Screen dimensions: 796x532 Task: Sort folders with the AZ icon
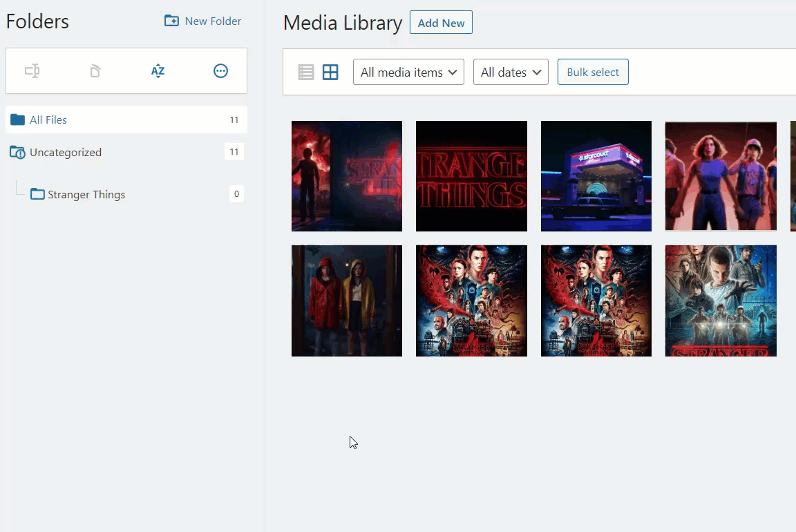pos(158,70)
